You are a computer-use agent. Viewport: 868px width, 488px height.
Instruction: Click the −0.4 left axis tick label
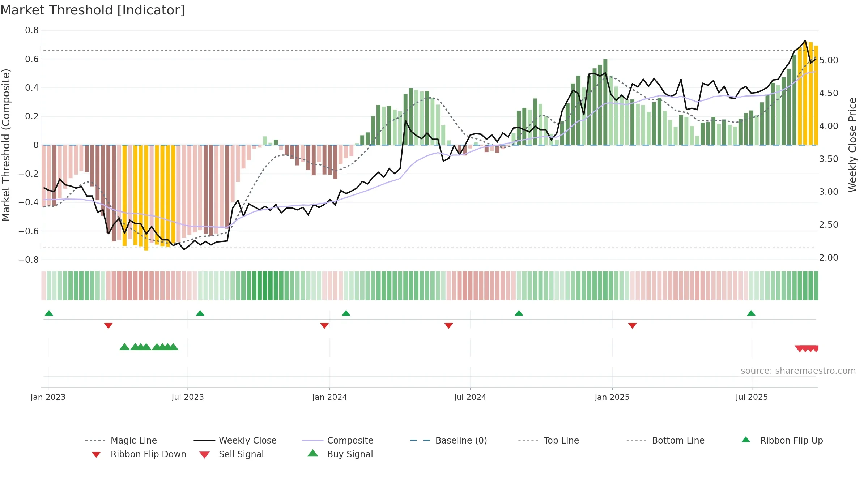pos(29,202)
